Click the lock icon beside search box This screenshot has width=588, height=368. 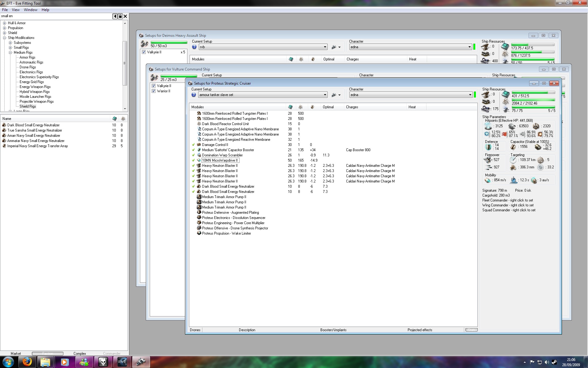tap(120, 16)
